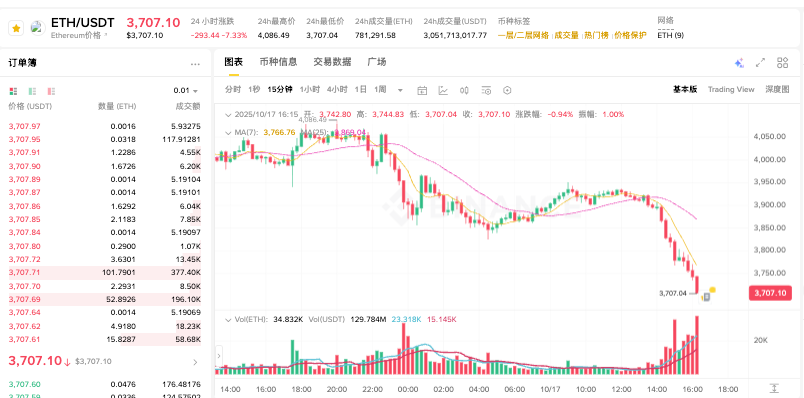The image size is (804, 398).
Task: Select sell order at price 3,707.61
Action: click(x=105, y=339)
